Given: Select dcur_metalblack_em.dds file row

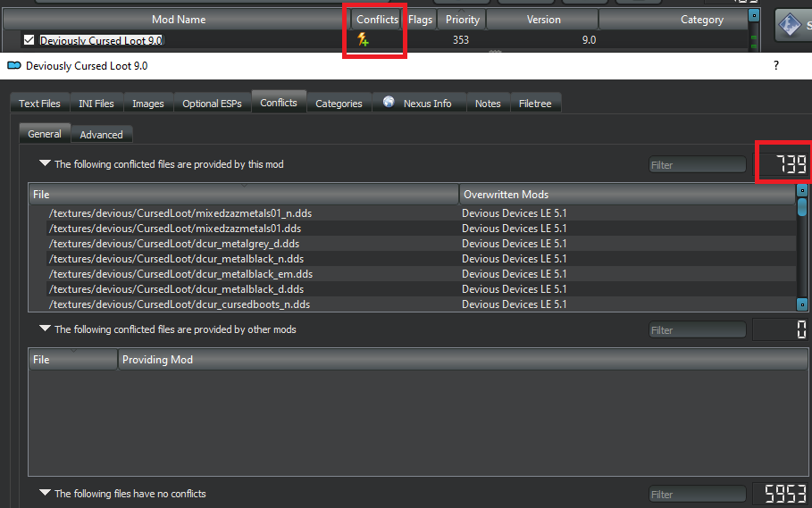Looking at the screenshot, I should click(x=180, y=274).
